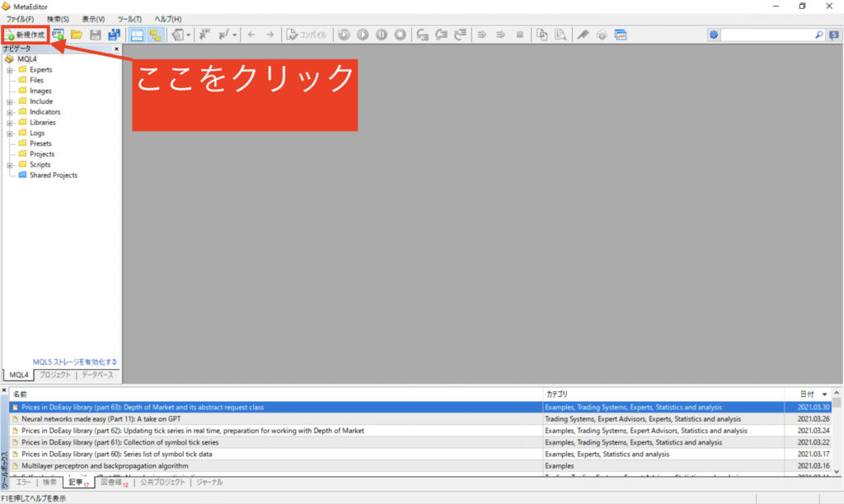Click the pause debugging icon
Image resolution: width=844 pixels, height=504 pixels.
click(x=382, y=35)
